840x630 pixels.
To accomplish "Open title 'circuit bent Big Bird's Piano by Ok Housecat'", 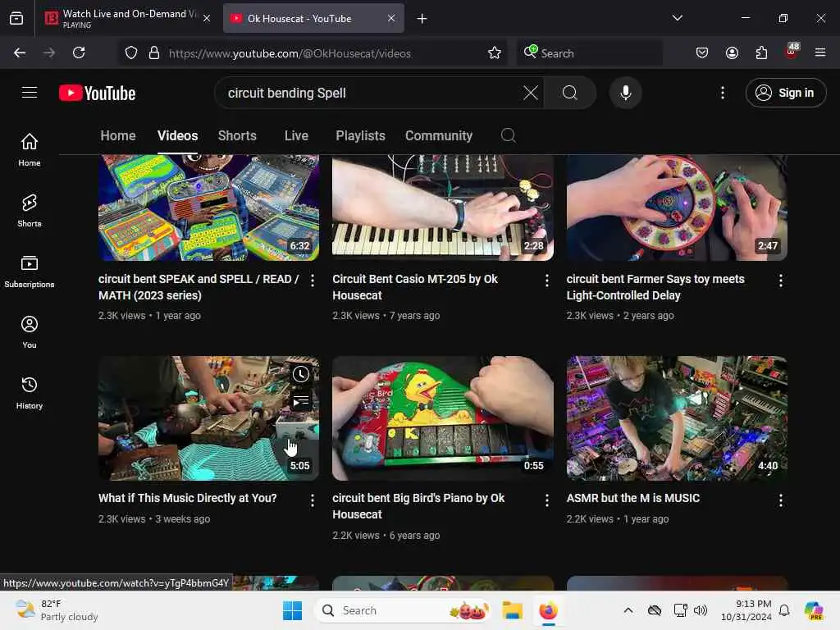I will point(418,506).
